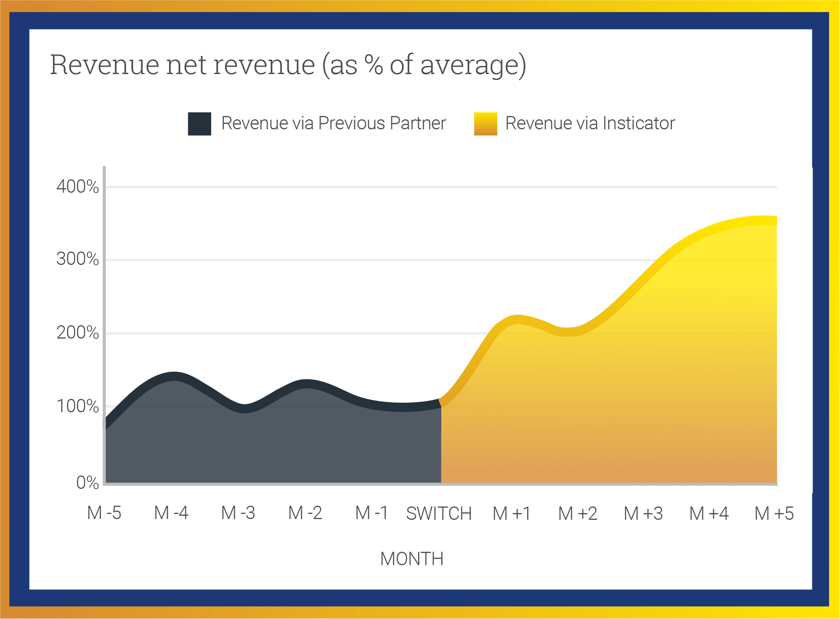Click the M -3 axis label
The image size is (840, 619).
tap(238, 513)
